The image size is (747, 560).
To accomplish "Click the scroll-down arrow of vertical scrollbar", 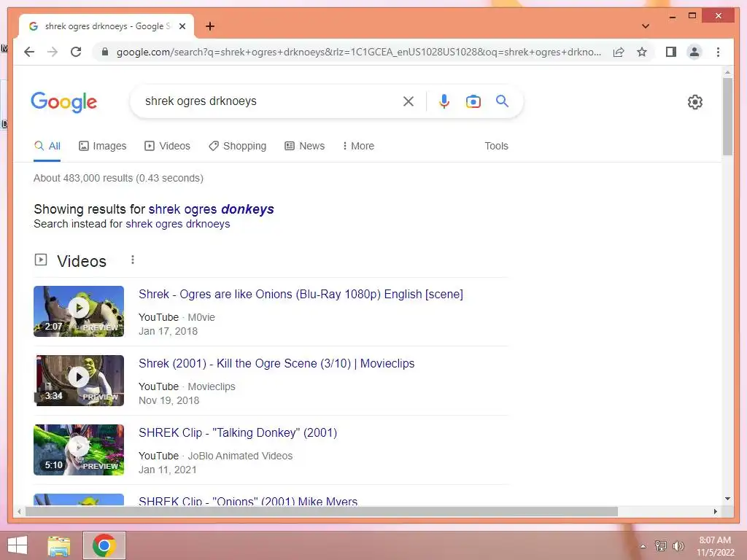I will (727, 499).
